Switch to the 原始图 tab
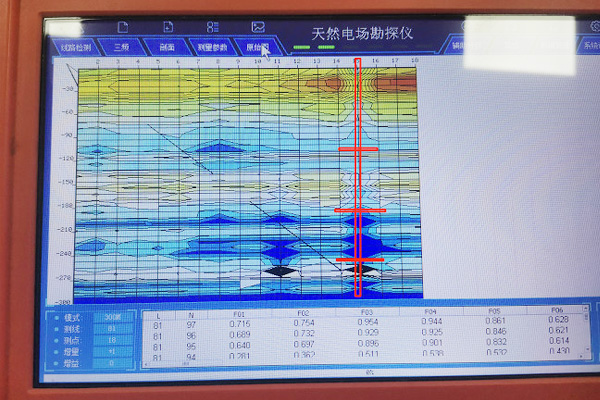The image size is (600, 400). coord(257,46)
